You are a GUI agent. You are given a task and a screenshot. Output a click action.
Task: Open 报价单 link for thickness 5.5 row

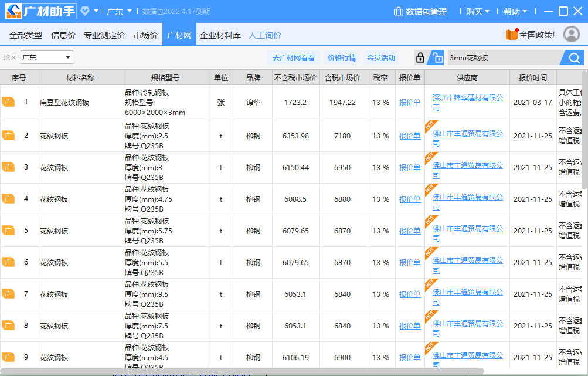click(x=410, y=262)
